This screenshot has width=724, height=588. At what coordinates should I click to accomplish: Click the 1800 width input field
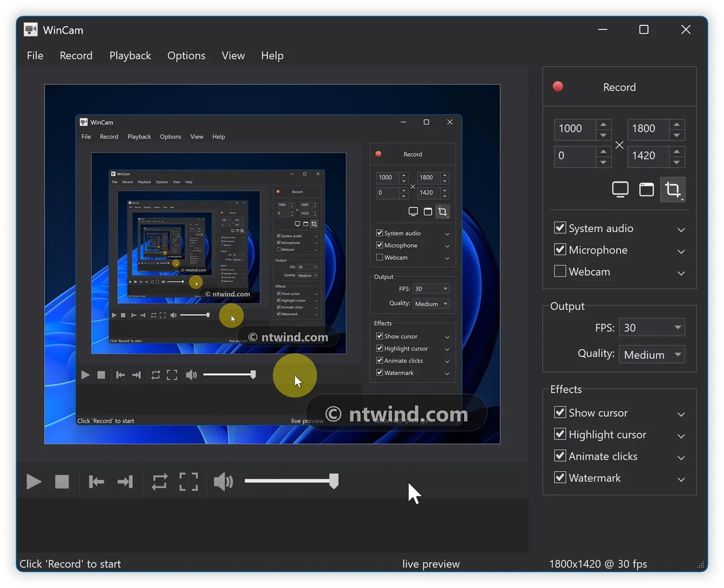point(649,128)
